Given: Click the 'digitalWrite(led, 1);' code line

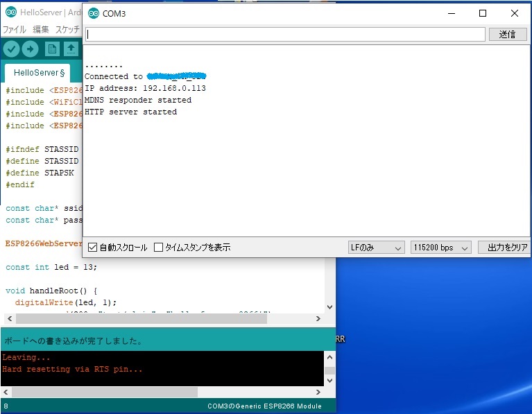Looking at the screenshot, I should tap(66, 302).
